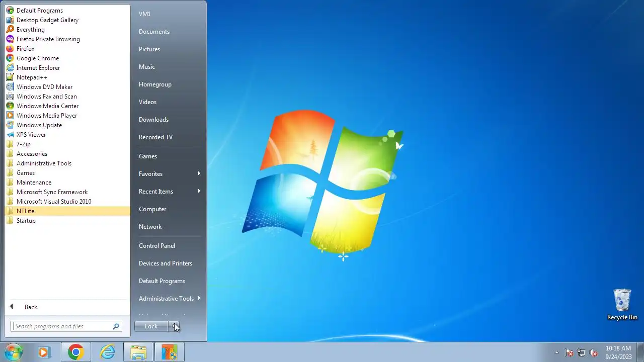Click network status tray icon
Image resolution: width=644 pixels, height=362 pixels.
tap(581, 353)
